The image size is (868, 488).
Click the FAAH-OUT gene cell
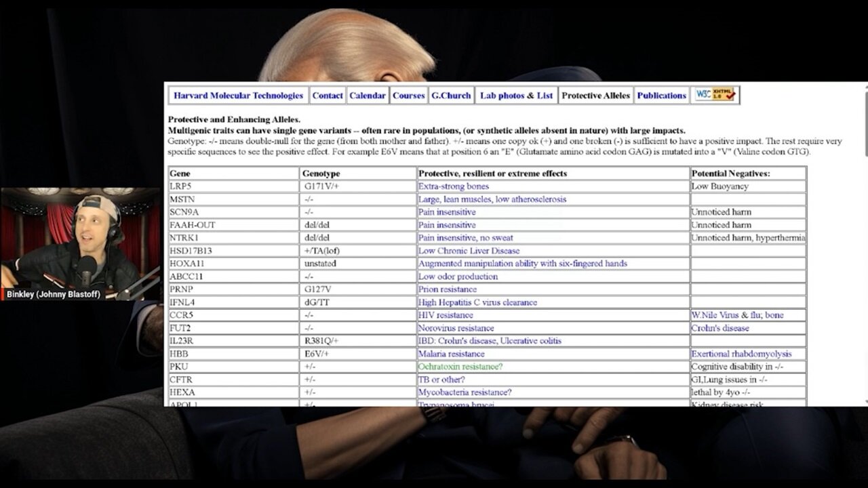(234, 225)
